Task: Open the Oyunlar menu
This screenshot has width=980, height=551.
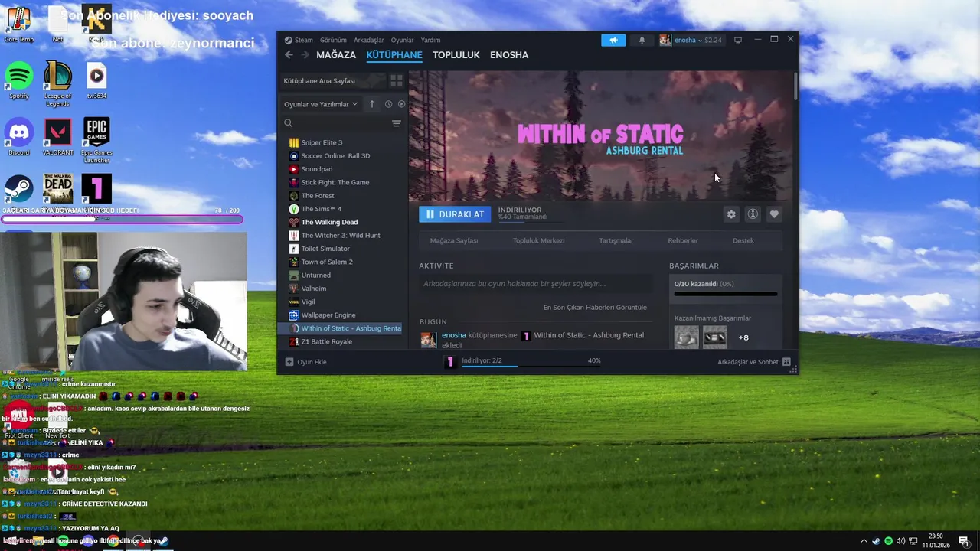Action: click(403, 40)
